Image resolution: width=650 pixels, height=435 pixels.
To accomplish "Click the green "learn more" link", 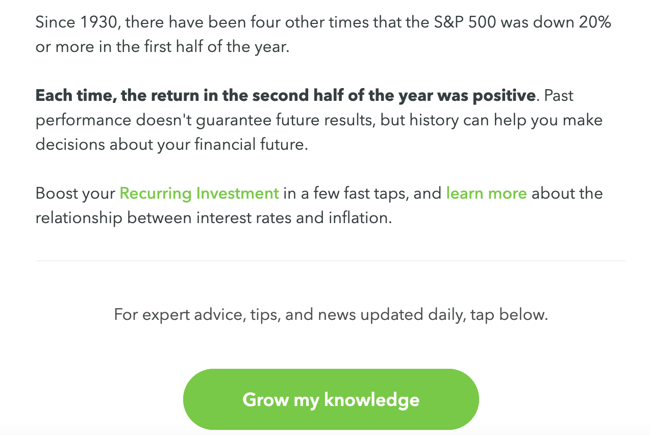I will 486,193.
